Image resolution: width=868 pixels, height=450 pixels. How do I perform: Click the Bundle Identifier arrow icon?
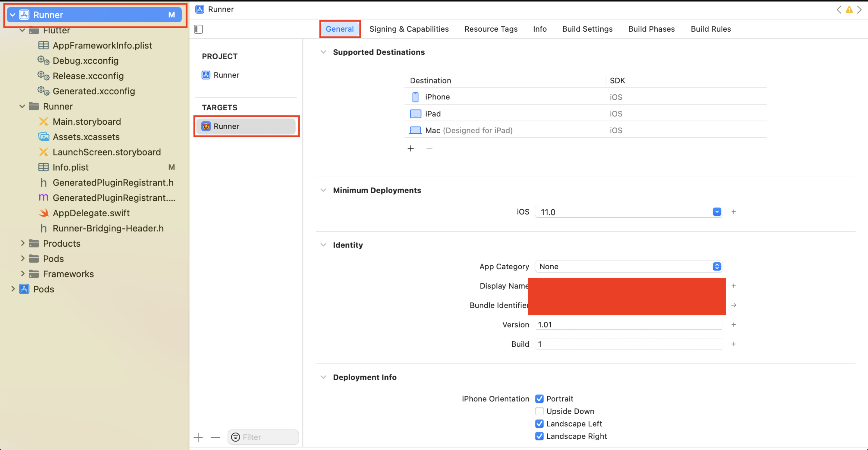coord(734,305)
